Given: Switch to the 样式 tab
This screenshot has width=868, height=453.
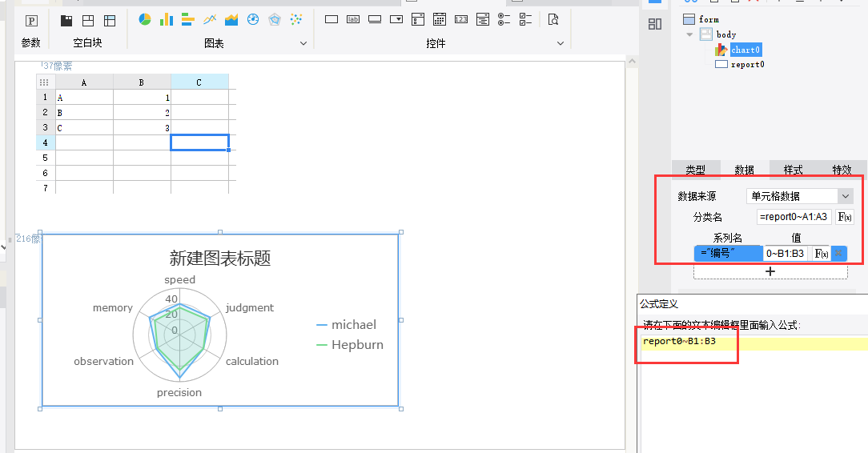Looking at the screenshot, I should point(793,169).
